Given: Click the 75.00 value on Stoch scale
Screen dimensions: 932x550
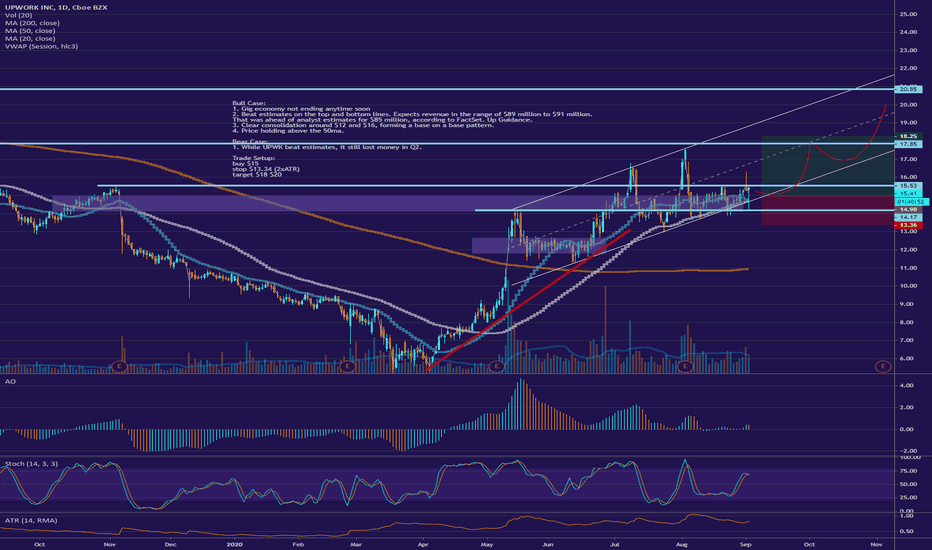Looking at the screenshot, I should [x=907, y=470].
